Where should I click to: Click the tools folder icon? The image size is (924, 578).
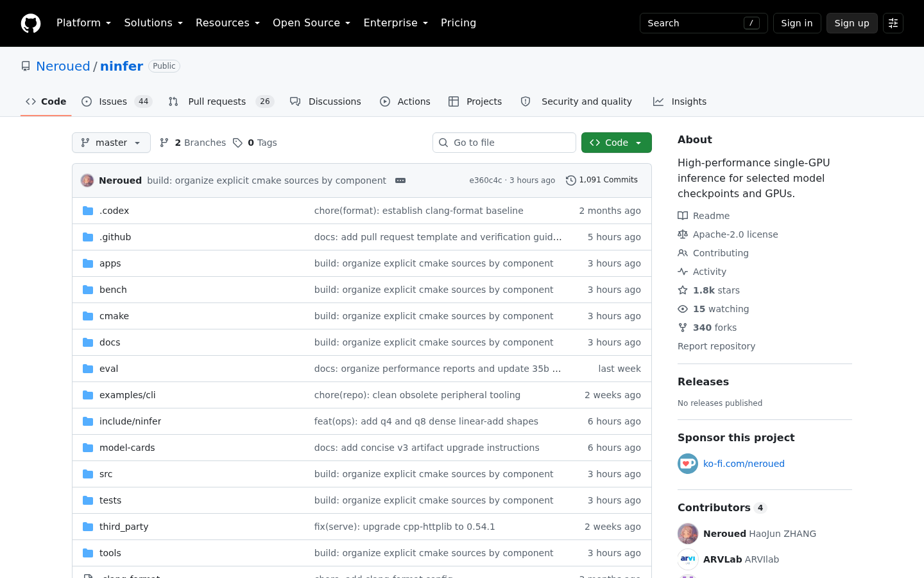pyautogui.click(x=88, y=553)
